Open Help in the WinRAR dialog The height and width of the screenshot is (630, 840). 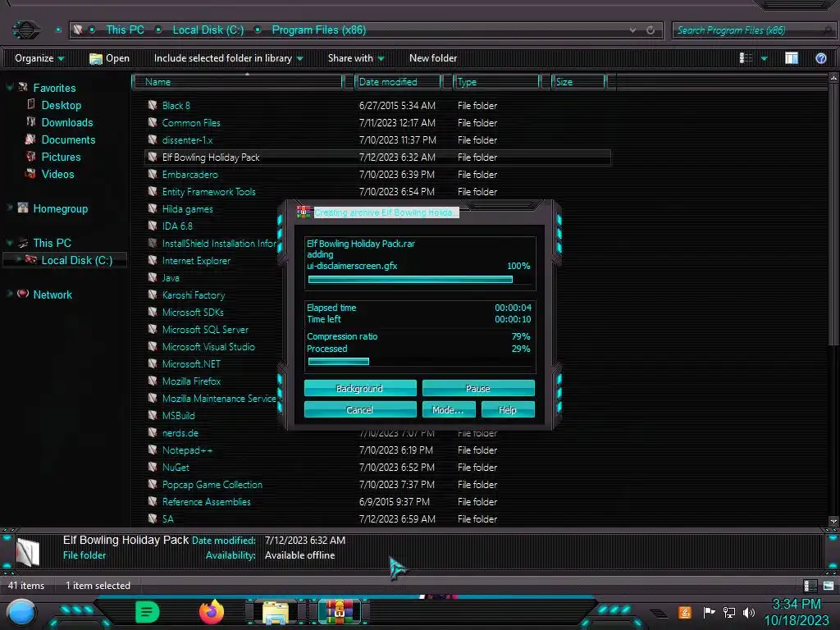point(507,410)
